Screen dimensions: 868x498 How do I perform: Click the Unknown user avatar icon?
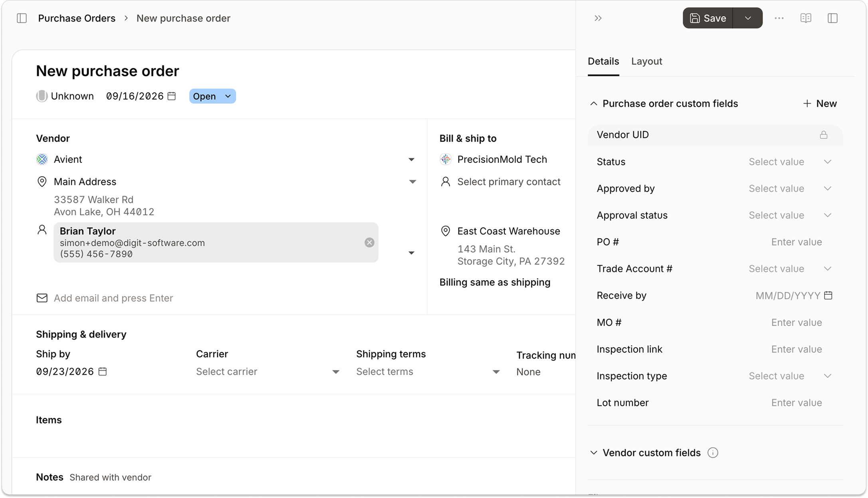42,96
